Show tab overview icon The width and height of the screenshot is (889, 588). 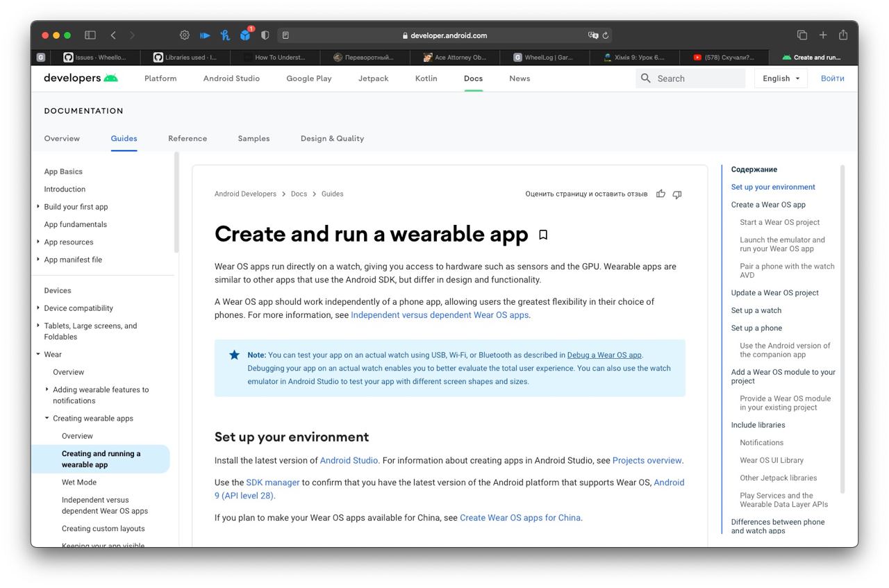(802, 35)
